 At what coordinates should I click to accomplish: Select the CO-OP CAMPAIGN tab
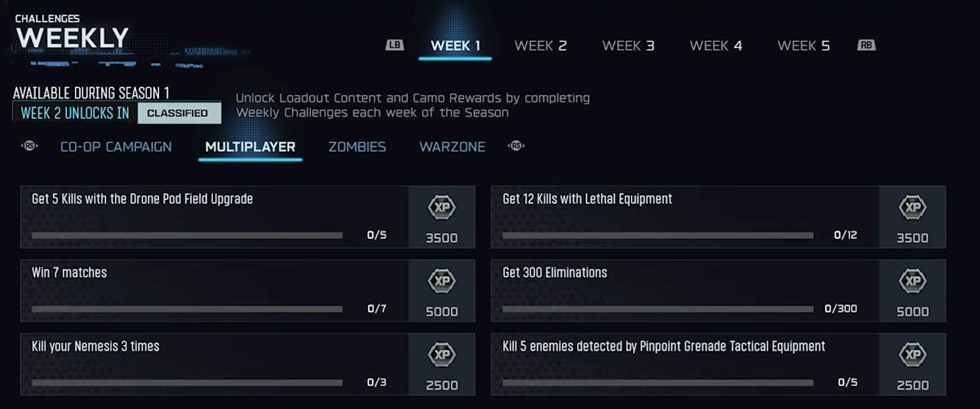coord(116,146)
